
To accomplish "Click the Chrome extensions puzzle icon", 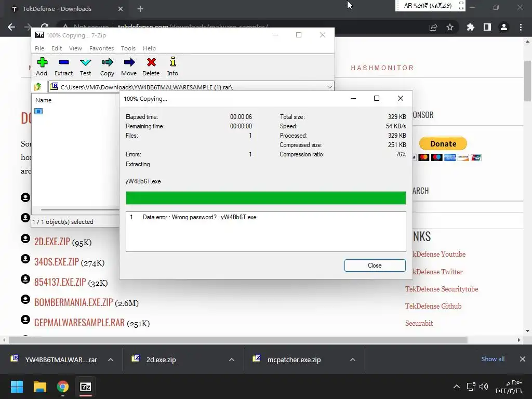I will pyautogui.click(x=470, y=27).
